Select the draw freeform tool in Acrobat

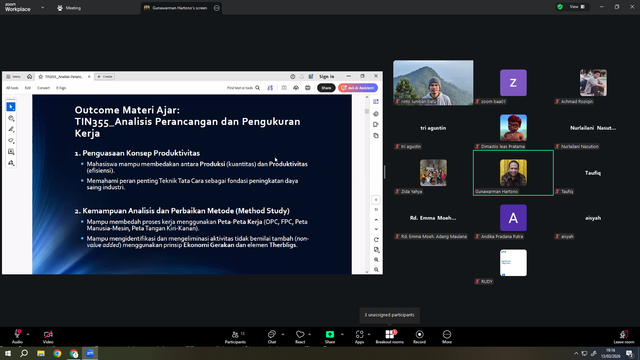(11, 140)
